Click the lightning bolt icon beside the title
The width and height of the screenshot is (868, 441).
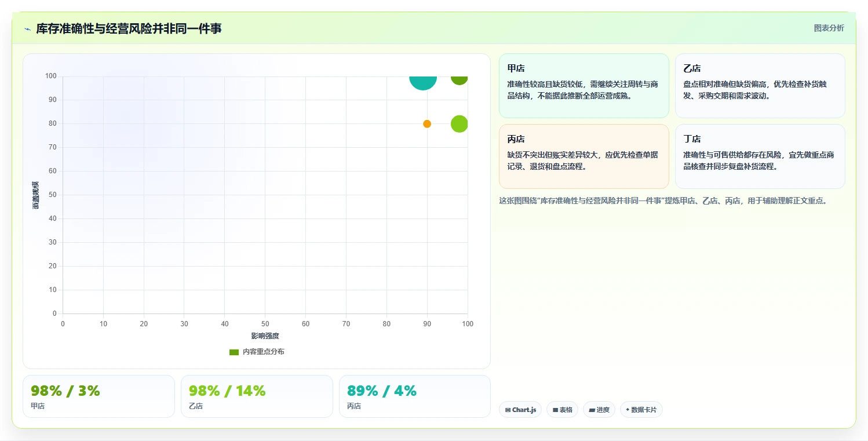click(x=27, y=29)
